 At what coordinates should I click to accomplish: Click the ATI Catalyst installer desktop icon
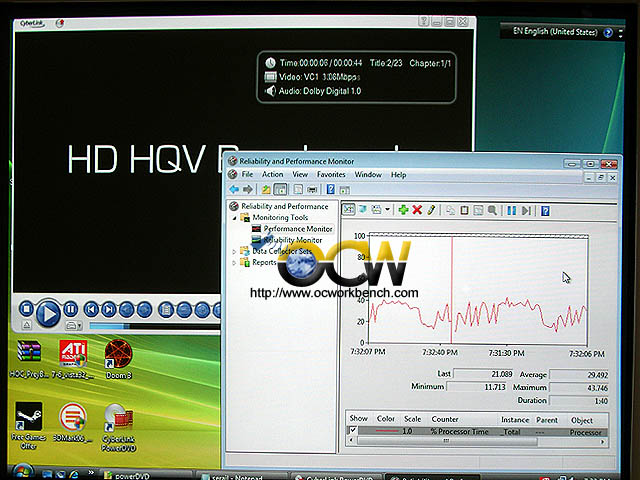(73, 359)
